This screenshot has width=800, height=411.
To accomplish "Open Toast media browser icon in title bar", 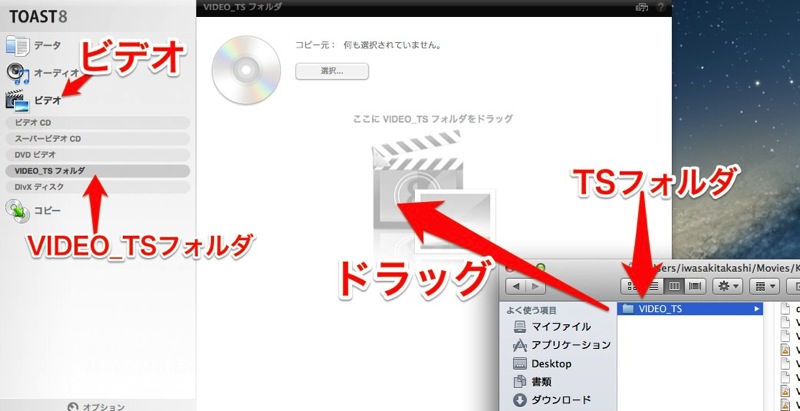I will [x=641, y=7].
